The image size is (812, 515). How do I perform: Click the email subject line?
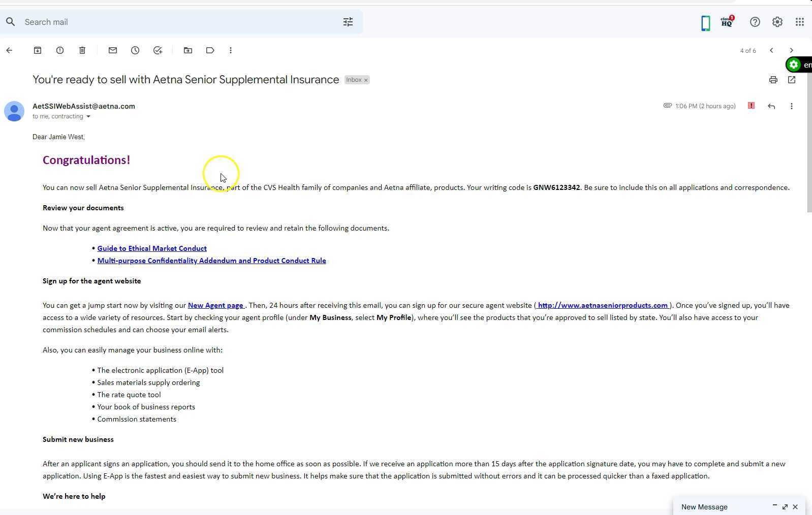185,80
